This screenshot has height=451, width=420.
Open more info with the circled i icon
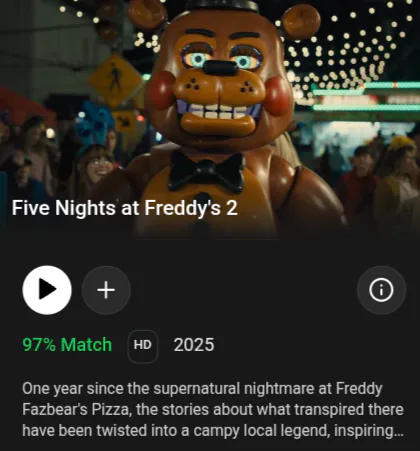(x=381, y=290)
